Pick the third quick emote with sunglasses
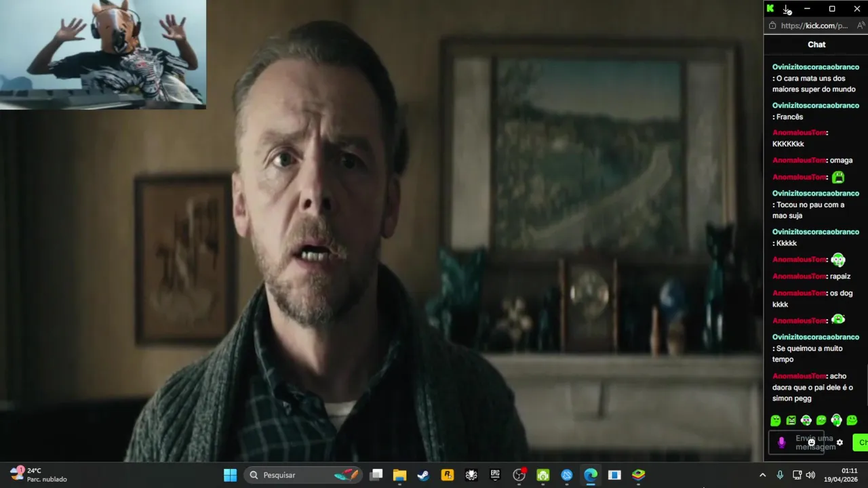 tap(806, 420)
